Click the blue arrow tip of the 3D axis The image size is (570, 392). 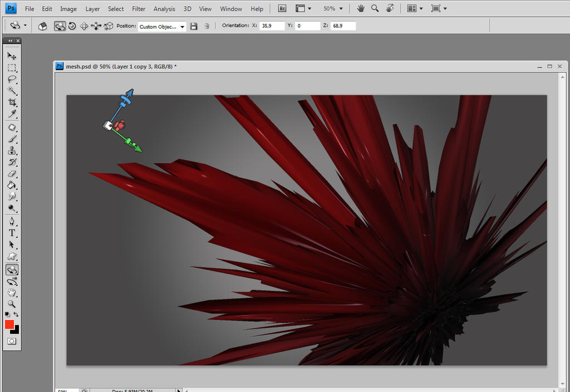click(x=130, y=92)
